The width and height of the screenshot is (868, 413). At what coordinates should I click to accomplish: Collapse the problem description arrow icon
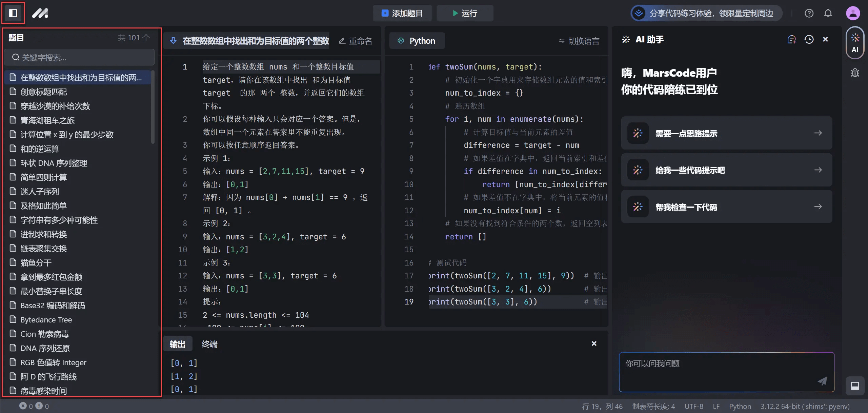173,41
